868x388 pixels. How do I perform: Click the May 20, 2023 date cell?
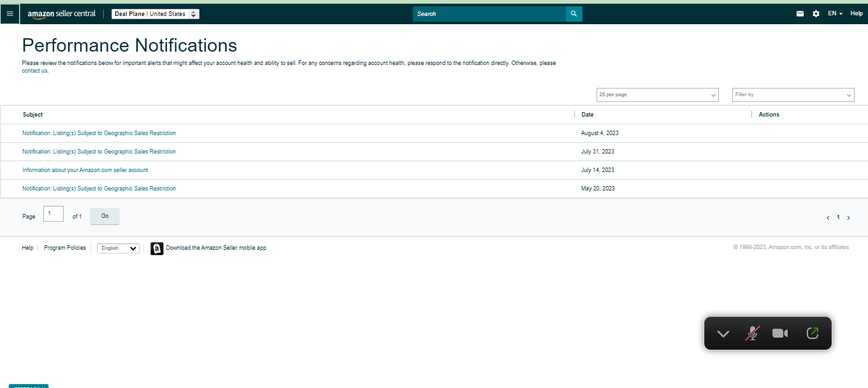[598, 189]
